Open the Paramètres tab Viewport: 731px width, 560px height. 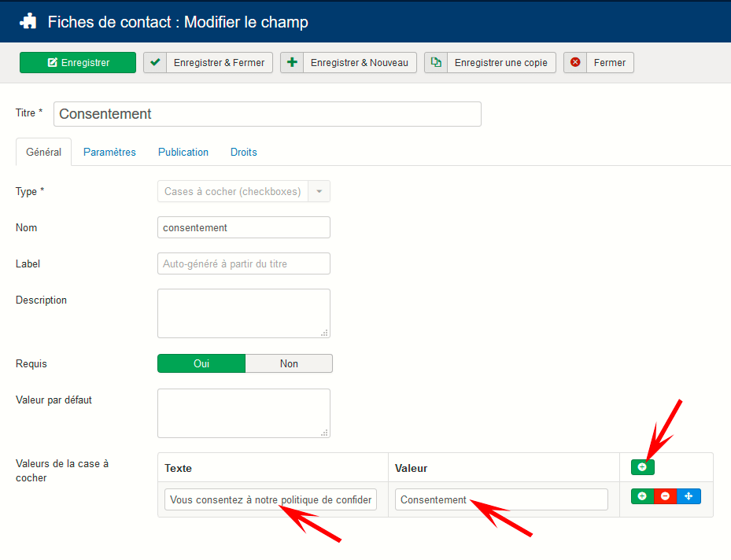[x=109, y=152]
